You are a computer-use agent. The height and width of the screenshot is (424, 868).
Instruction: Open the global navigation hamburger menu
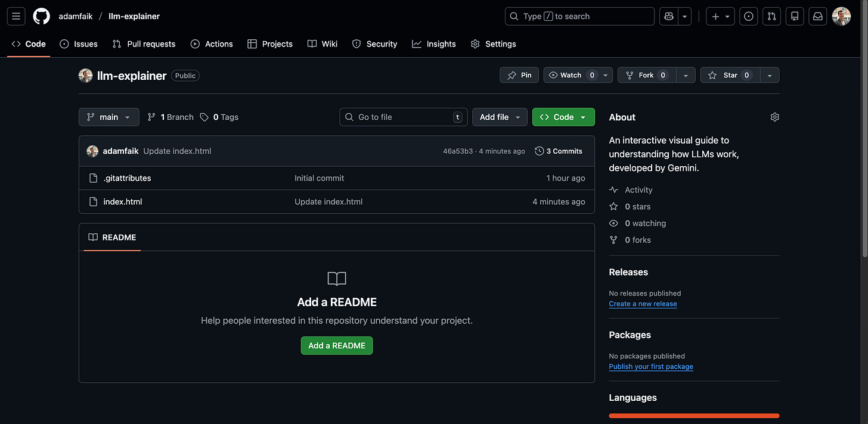pos(16,16)
